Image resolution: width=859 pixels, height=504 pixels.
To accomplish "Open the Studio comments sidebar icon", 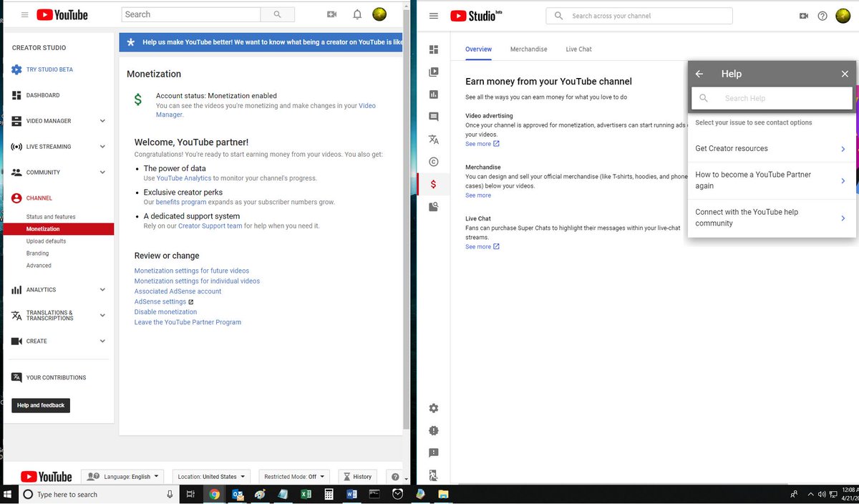I will [x=434, y=117].
